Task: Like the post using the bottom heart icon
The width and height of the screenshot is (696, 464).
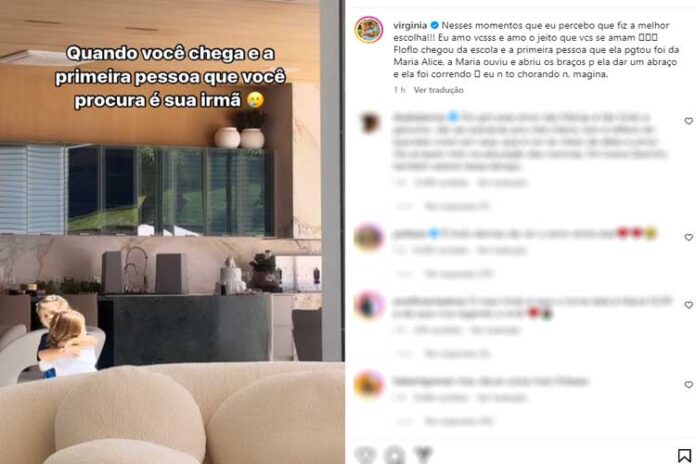Action: coord(365,455)
